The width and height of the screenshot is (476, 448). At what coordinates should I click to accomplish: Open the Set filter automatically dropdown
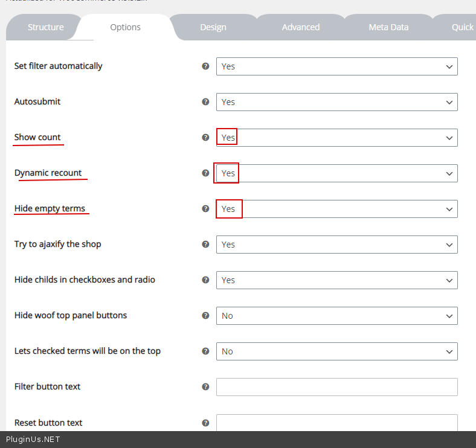click(336, 66)
